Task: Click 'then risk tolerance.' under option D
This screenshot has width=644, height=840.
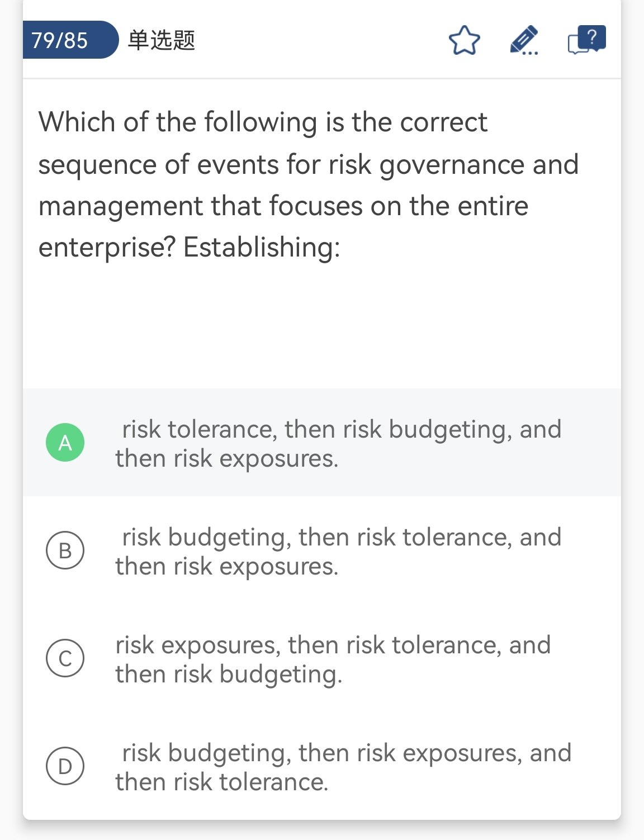Action: click(221, 782)
